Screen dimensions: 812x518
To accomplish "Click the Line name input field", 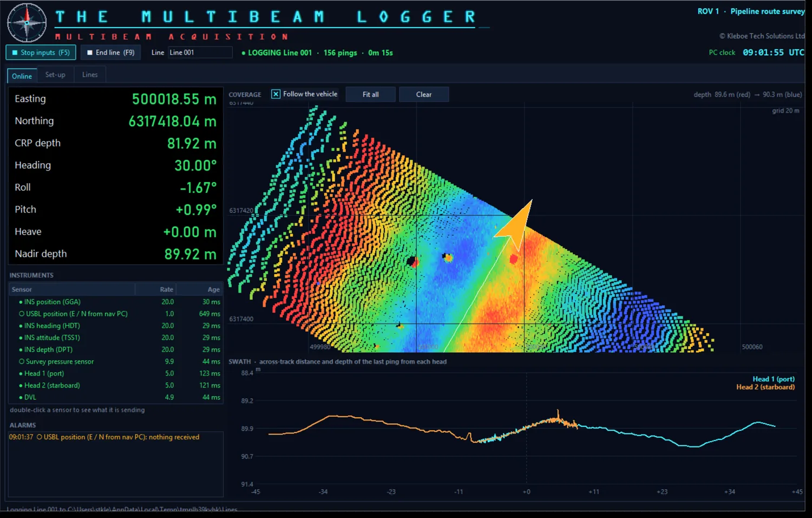I will pyautogui.click(x=200, y=53).
